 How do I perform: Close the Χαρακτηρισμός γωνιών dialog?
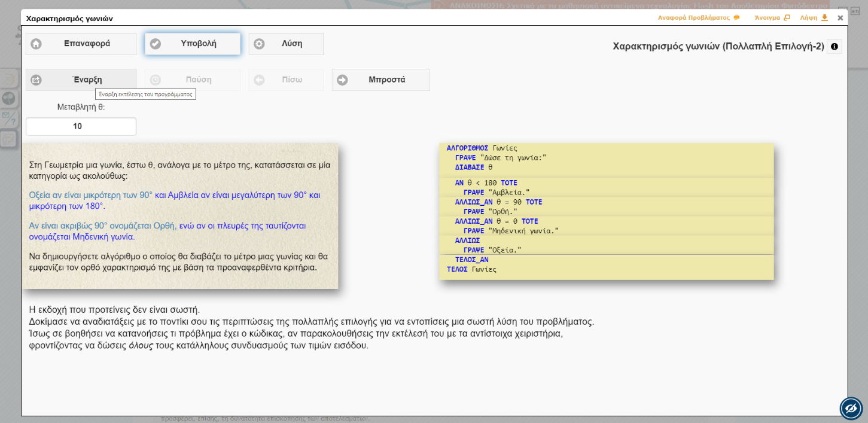[840, 18]
